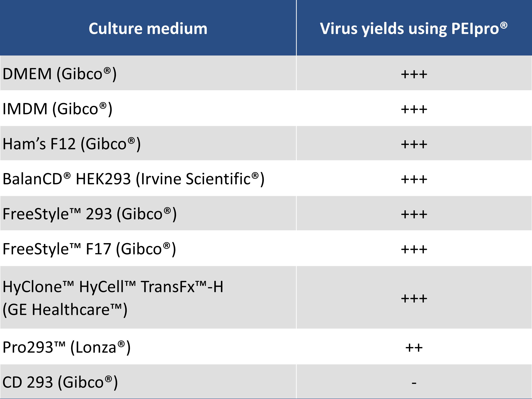Select the +++ yield in the IMDM row

414,109
